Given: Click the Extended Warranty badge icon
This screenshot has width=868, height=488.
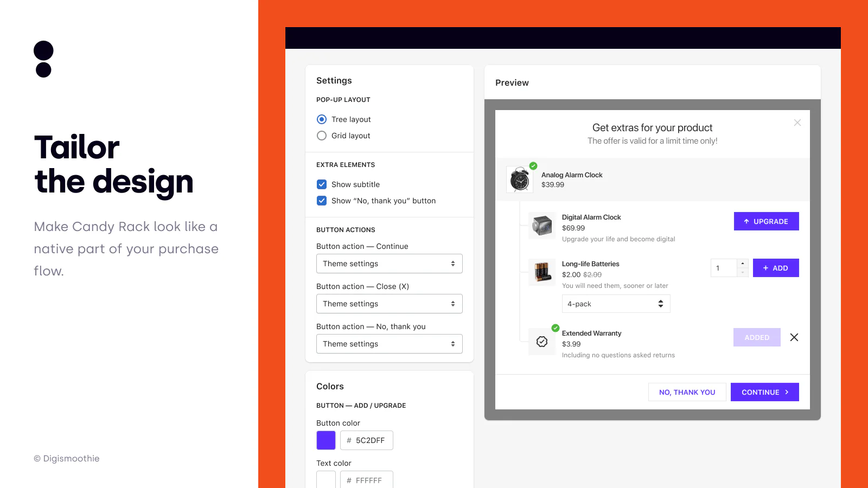Looking at the screenshot, I should coord(542,342).
